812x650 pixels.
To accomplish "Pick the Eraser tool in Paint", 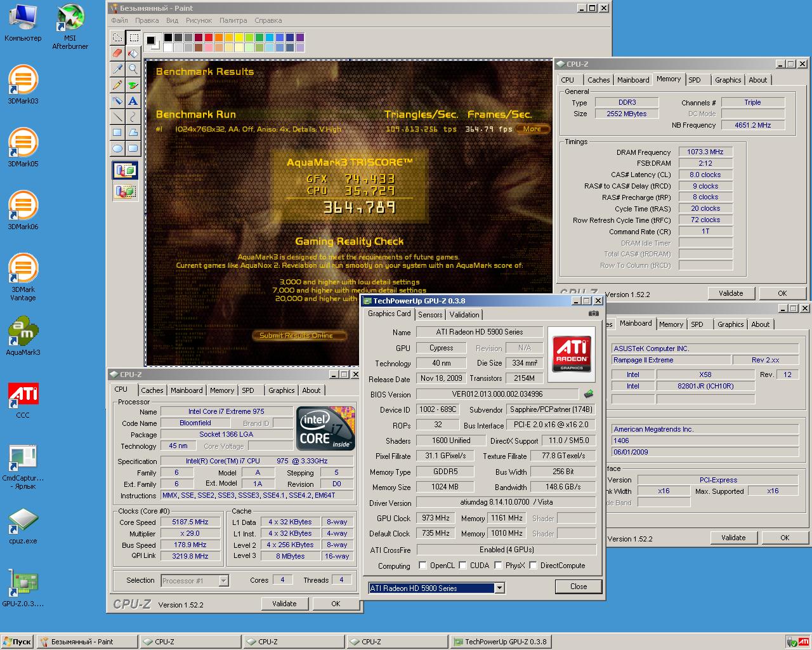I will point(117,53).
